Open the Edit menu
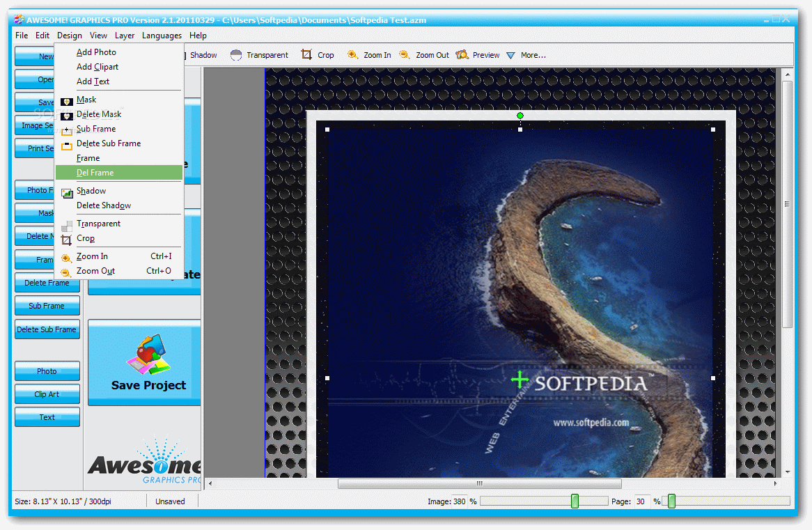The width and height of the screenshot is (812, 530). [x=42, y=36]
